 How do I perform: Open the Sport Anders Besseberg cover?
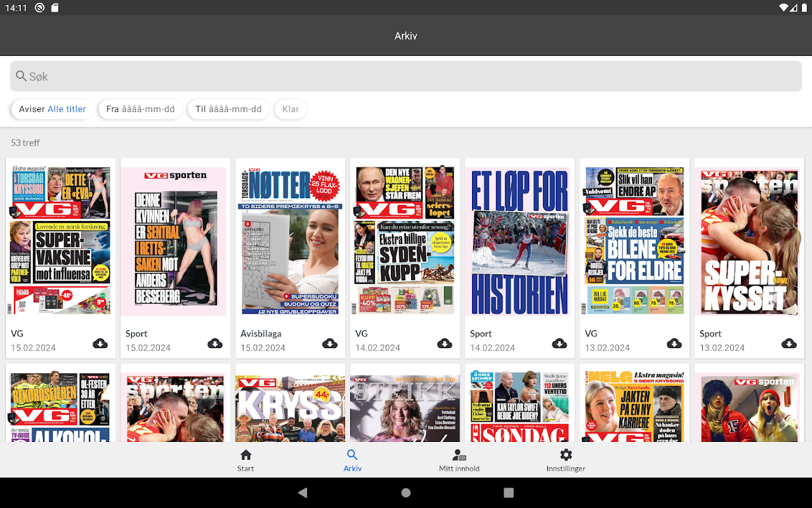pyautogui.click(x=176, y=241)
